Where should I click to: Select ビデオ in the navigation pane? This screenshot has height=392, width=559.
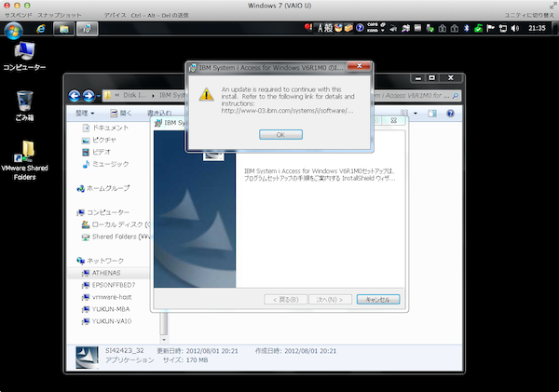point(96,152)
